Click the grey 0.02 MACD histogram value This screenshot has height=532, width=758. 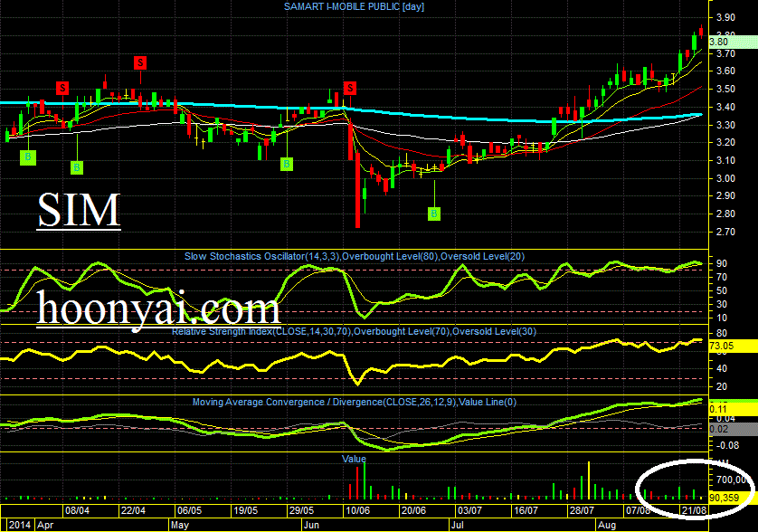[733, 429]
